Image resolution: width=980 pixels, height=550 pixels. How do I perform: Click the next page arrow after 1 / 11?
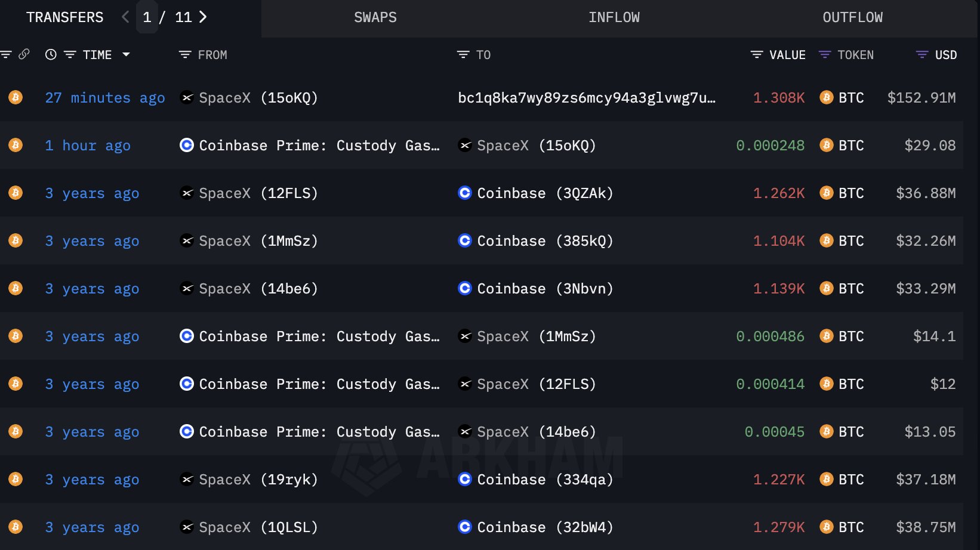[x=203, y=17]
